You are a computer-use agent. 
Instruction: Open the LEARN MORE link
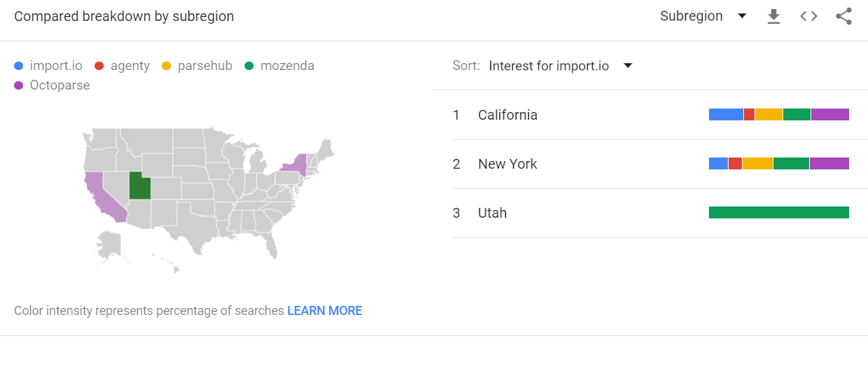click(x=324, y=311)
